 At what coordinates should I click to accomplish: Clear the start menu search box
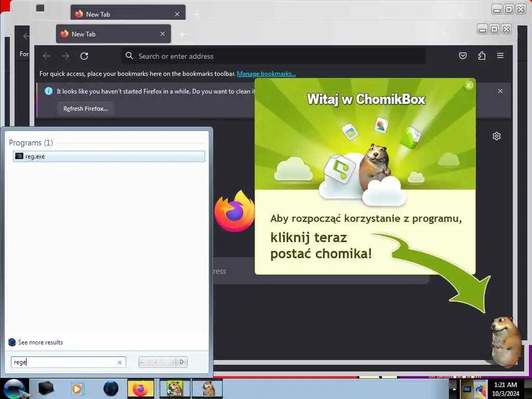[119, 362]
